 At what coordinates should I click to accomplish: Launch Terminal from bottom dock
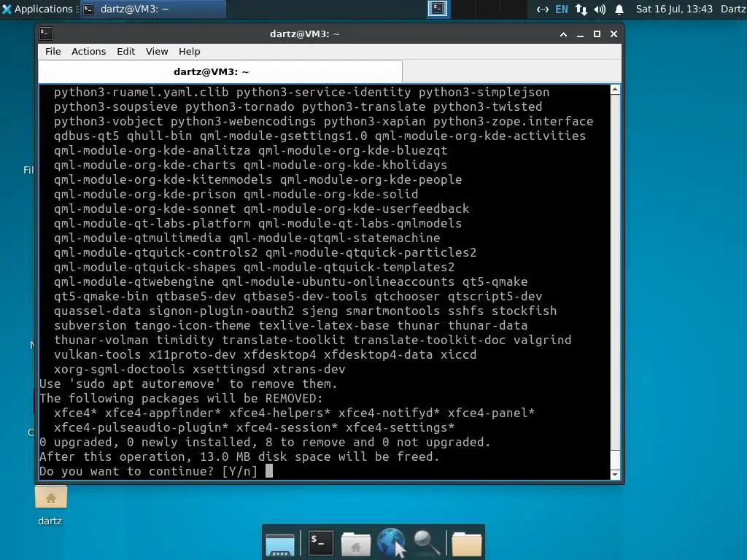pos(321,542)
